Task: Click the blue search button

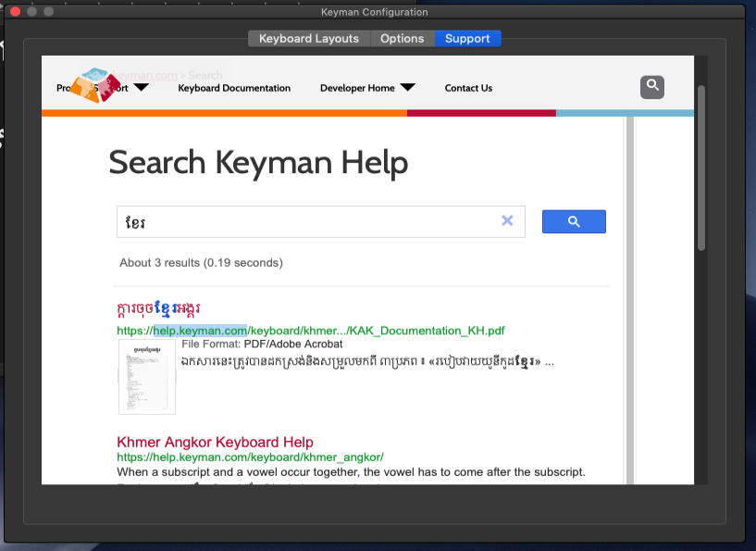Action: click(574, 221)
